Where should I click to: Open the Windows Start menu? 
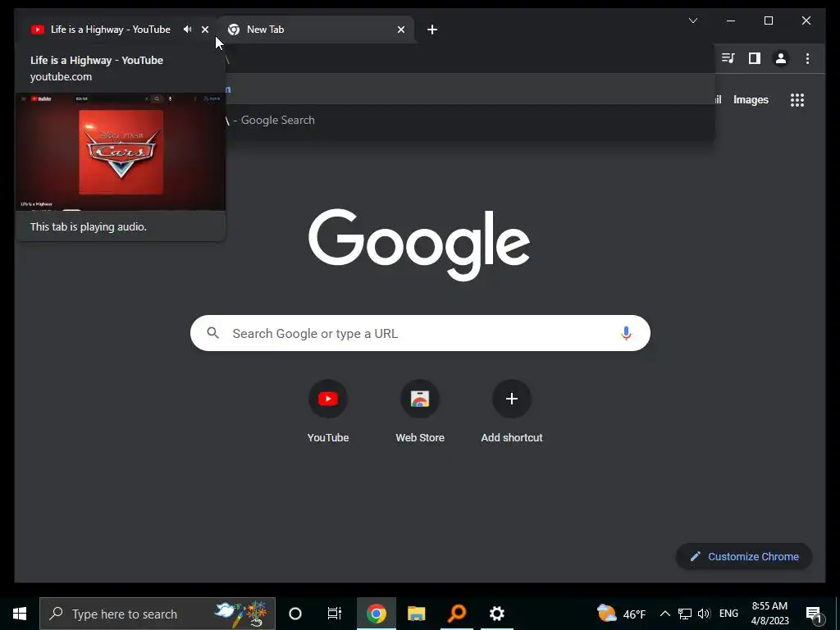coord(20,614)
